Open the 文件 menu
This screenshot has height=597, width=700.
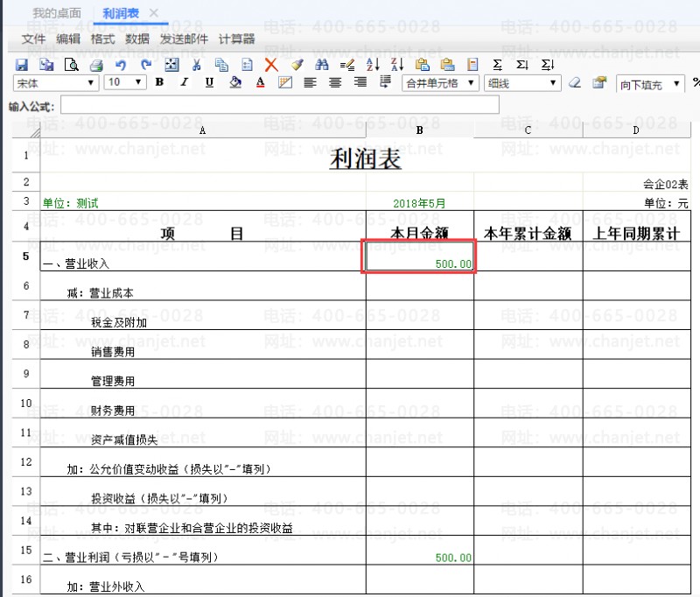tap(33, 39)
